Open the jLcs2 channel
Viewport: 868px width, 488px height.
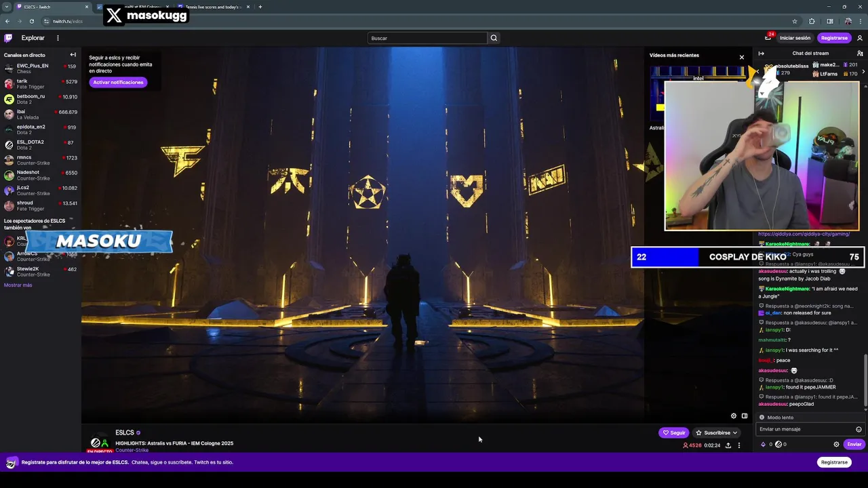[41, 190]
